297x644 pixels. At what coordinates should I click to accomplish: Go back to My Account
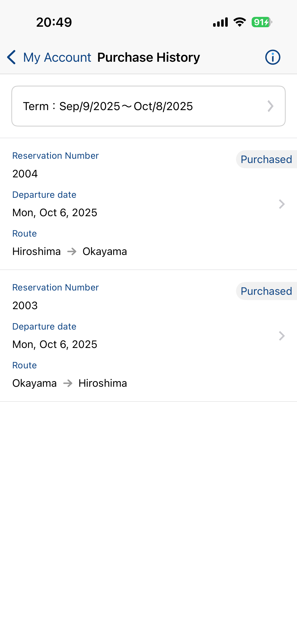[x=57, y=57]
